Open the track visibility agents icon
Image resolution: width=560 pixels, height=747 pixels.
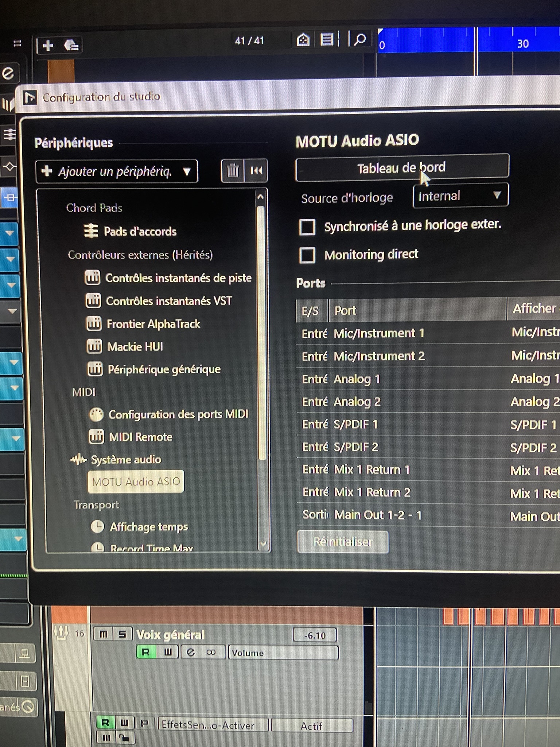click(303, 39)
